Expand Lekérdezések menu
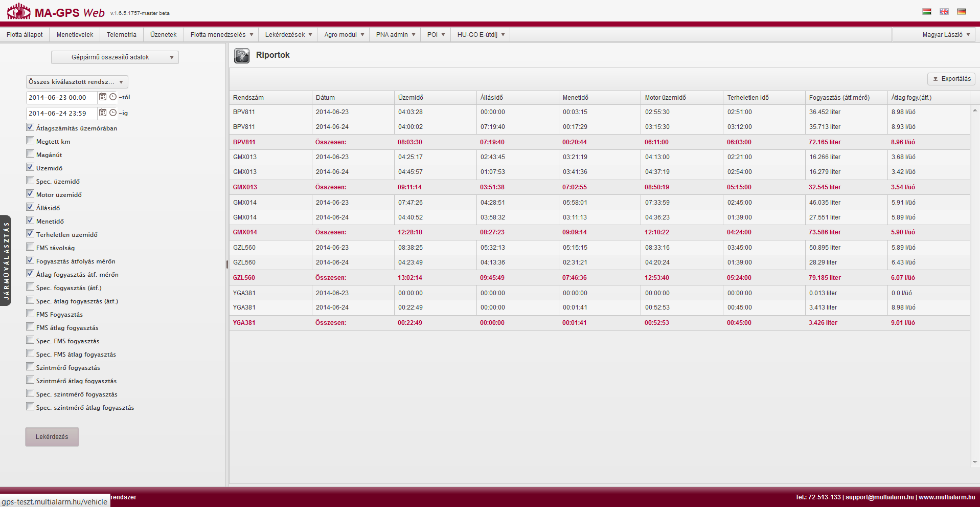This screenshot has height=507, width=980. [x=288, y=35]
